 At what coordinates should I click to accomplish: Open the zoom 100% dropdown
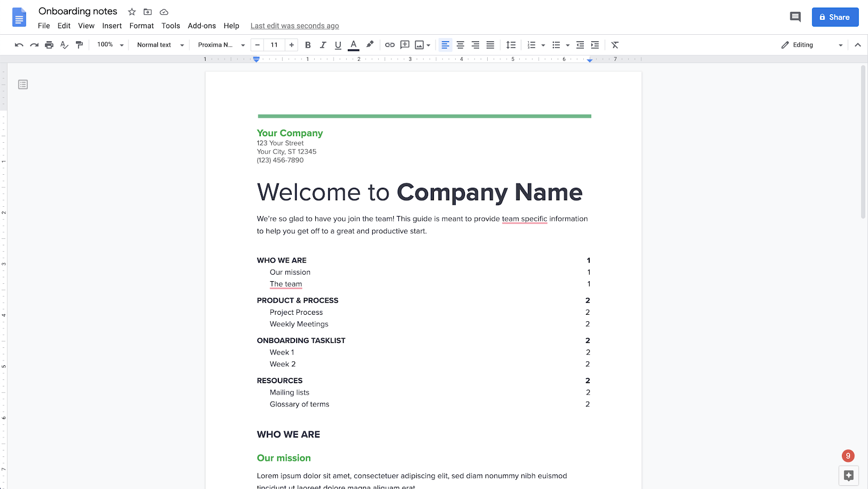[x=110, y=45]
